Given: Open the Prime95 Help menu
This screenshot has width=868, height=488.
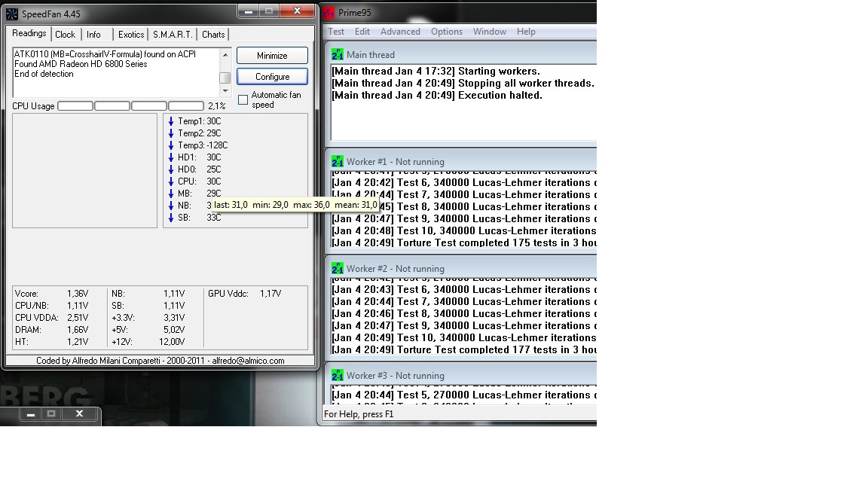Looking at the screenshot, I should coord(526,32).
